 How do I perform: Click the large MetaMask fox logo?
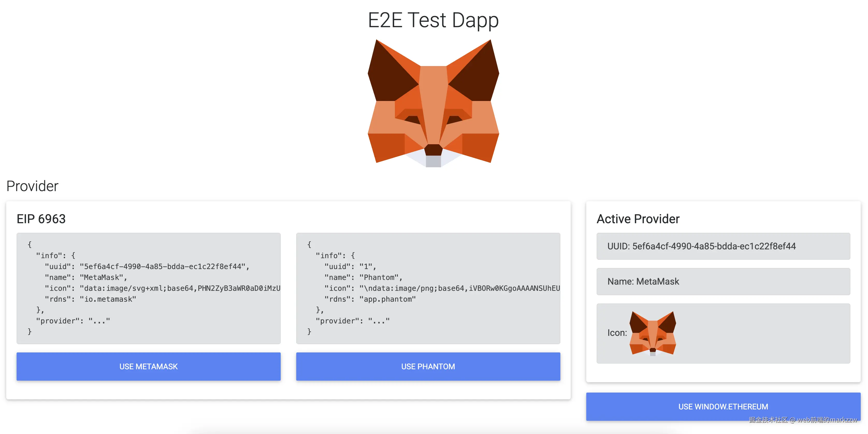(433, 103)
